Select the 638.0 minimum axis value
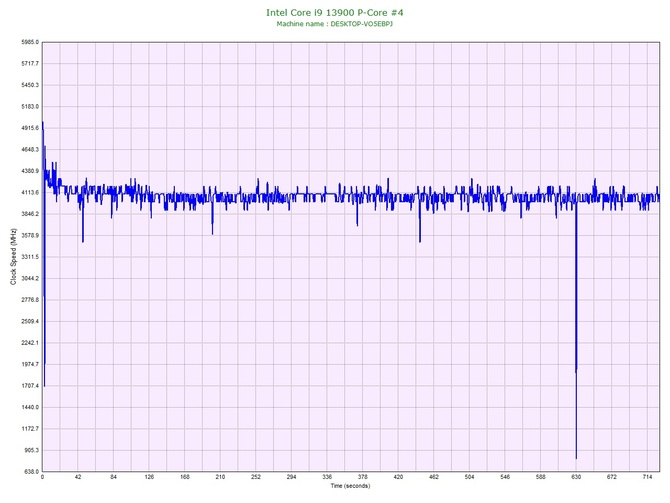 tap(31, 472)
